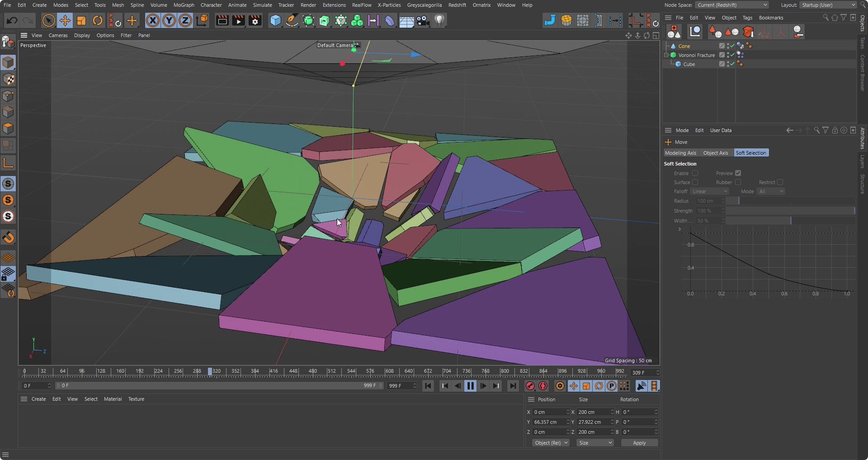Click the light bulb icon

point(439,21)
